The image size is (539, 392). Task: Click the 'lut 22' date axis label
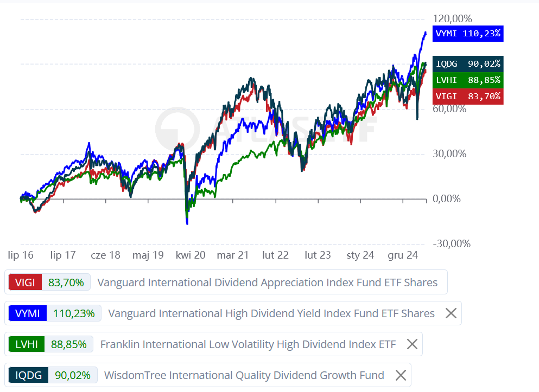tap(275, 255)
